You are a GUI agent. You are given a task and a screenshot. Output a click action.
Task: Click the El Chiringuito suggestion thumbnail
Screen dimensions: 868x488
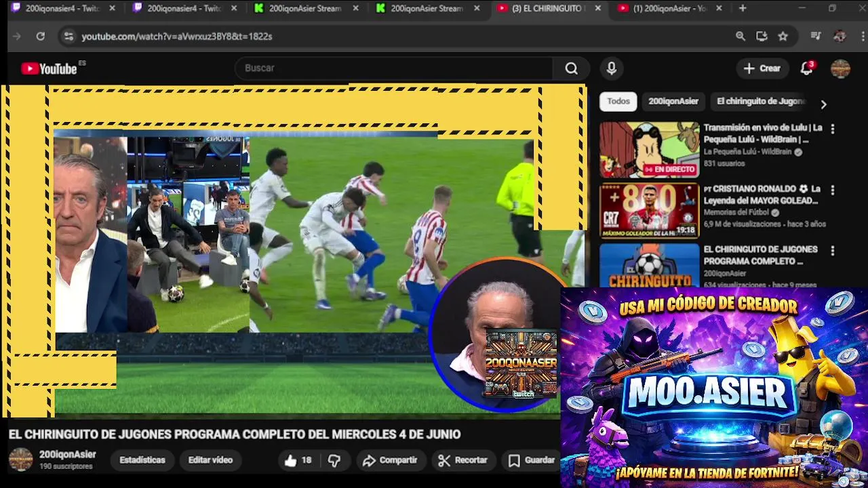(649, 265)
